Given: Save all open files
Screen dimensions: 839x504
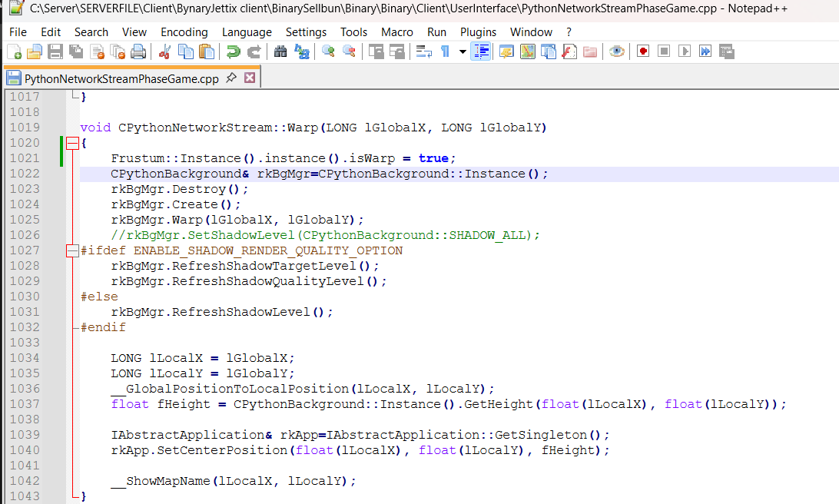Looking at the screenshot, I should pyautogui.click(x=76, y=52).
